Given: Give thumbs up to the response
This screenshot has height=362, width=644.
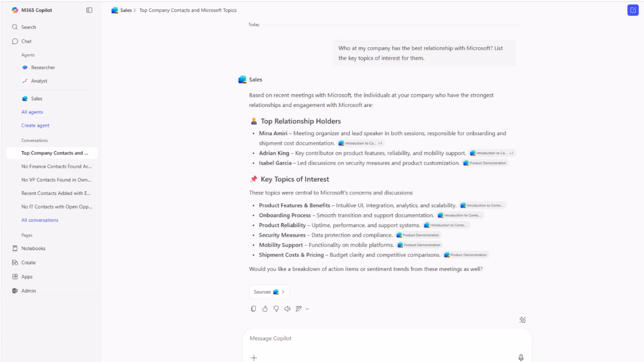Looking at the screenshot, I should (x=265, y=309).
